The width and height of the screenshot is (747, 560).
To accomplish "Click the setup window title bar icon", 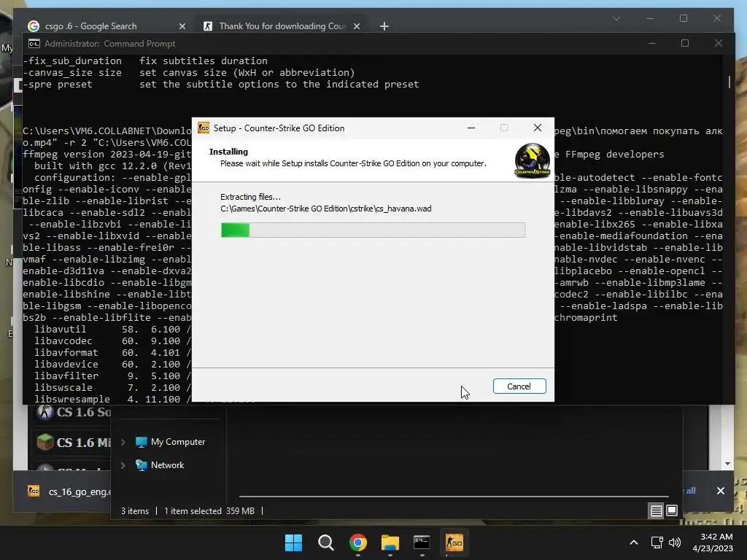I will (204, 128).
